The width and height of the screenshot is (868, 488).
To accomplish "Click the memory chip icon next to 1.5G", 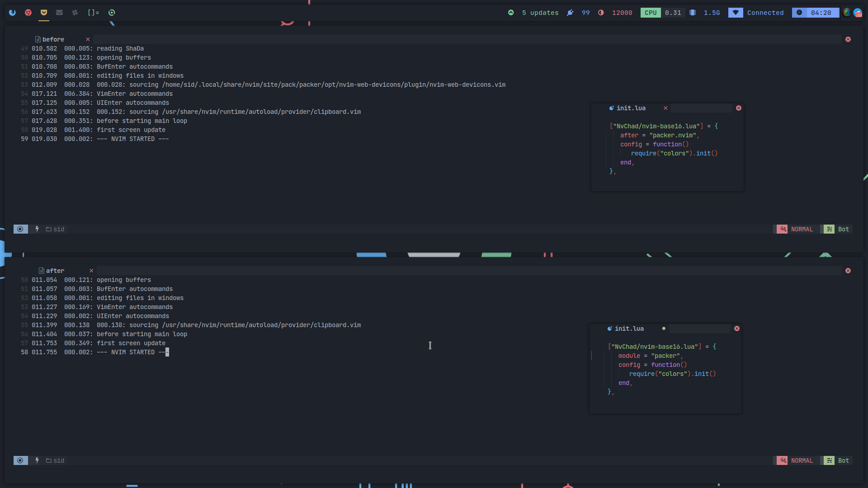I will 693,13.
